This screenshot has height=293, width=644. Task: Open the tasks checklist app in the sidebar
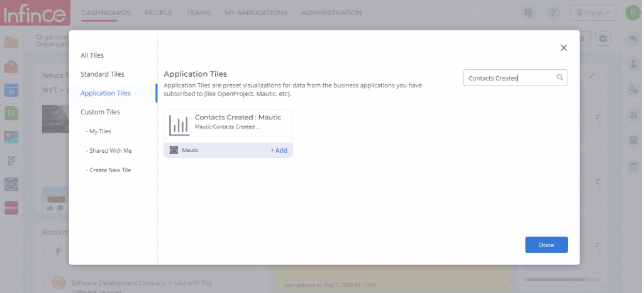[x=11, y=113]
